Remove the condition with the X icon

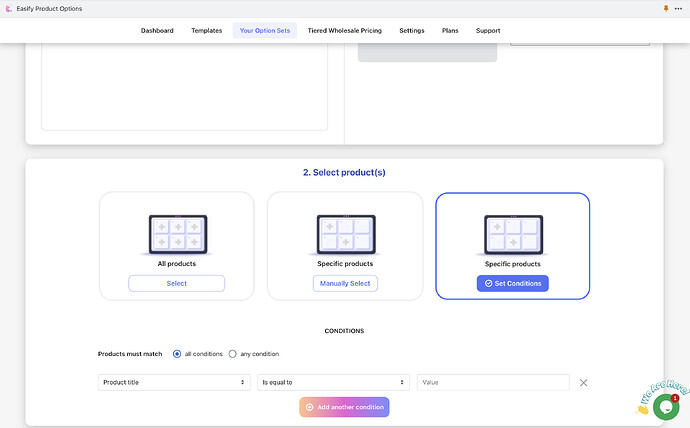click(583, 382)
